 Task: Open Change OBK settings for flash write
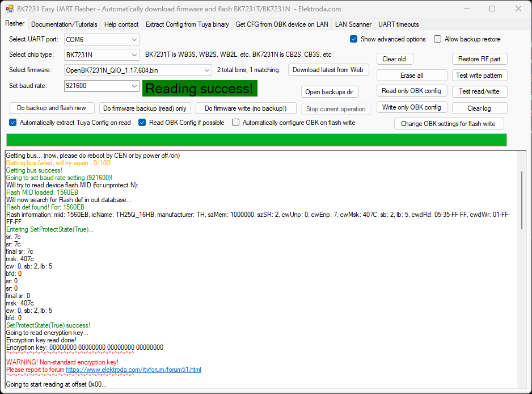click(449, 124)
